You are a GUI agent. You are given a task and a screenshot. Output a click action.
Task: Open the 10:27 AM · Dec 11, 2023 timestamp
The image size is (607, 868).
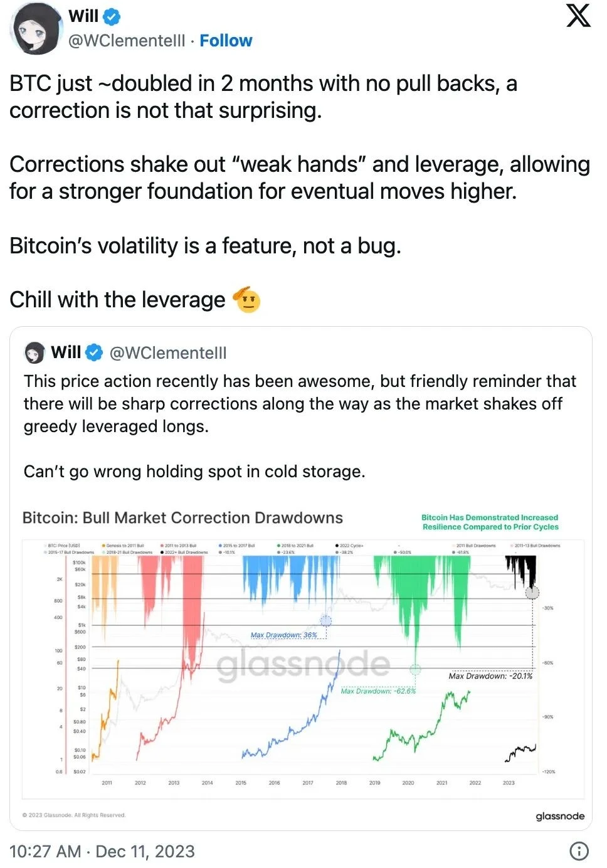[x=102, y=851]
